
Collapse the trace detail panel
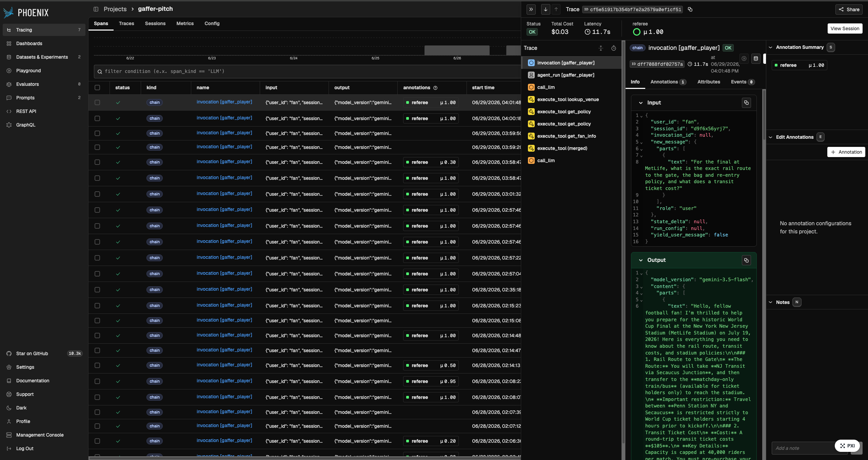(531, 9)
